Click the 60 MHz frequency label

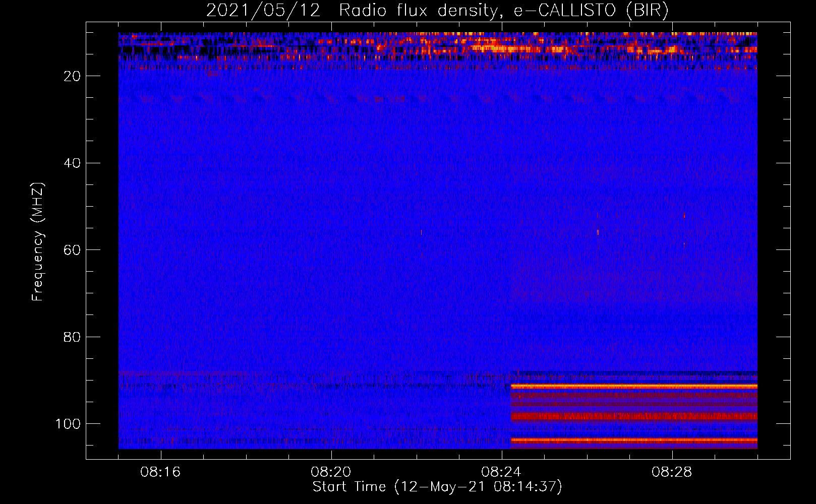[x=73, y=250]
